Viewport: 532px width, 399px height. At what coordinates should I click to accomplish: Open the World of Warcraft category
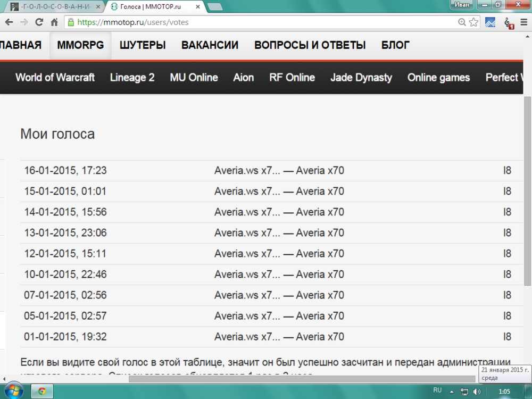pyautogui.click(x=55, y=78)
